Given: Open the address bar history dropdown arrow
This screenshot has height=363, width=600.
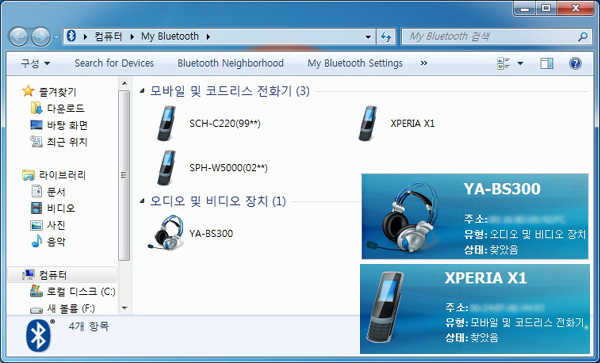Looking at the screenshot, I should point(368,37).
